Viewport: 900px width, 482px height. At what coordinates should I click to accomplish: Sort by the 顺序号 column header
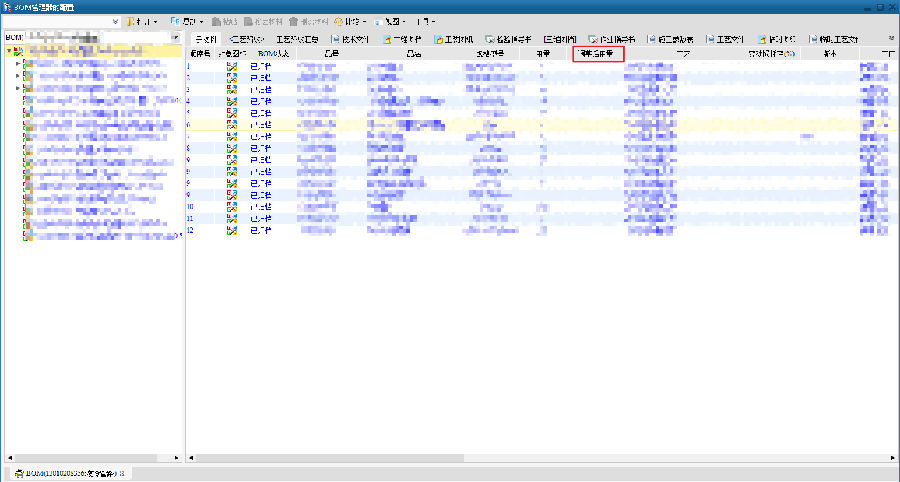[200, 53]
